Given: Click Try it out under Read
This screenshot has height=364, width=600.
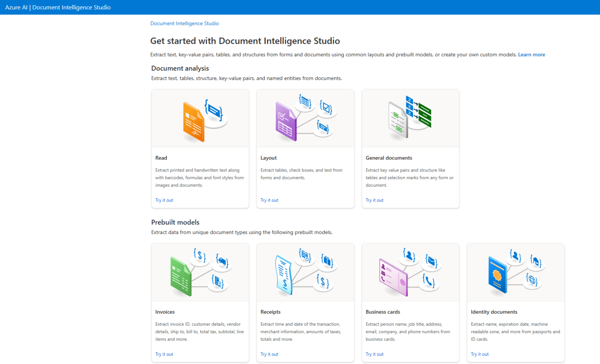Looking at the screenshot, I should pyautogui.click(x=164, y=200).
